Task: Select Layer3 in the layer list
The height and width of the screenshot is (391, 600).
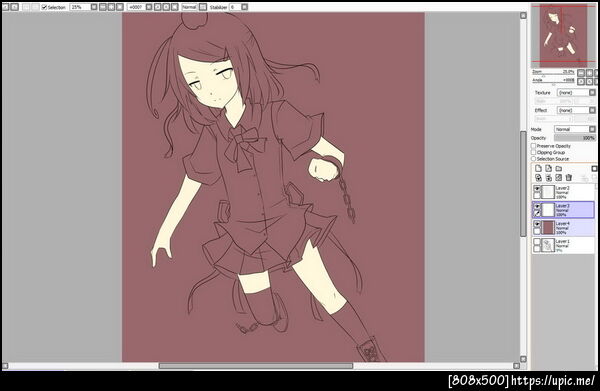Action: [x=564, y=210]
